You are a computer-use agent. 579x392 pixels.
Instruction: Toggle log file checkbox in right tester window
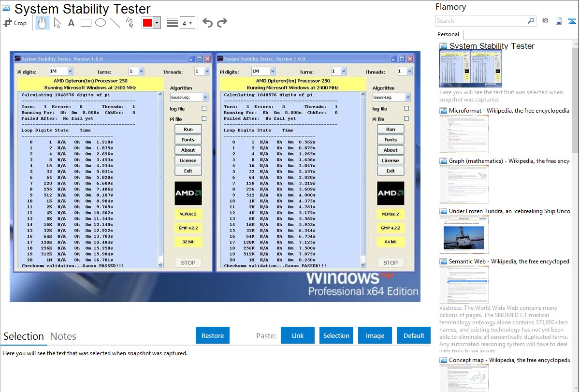(x=406, y=109)
